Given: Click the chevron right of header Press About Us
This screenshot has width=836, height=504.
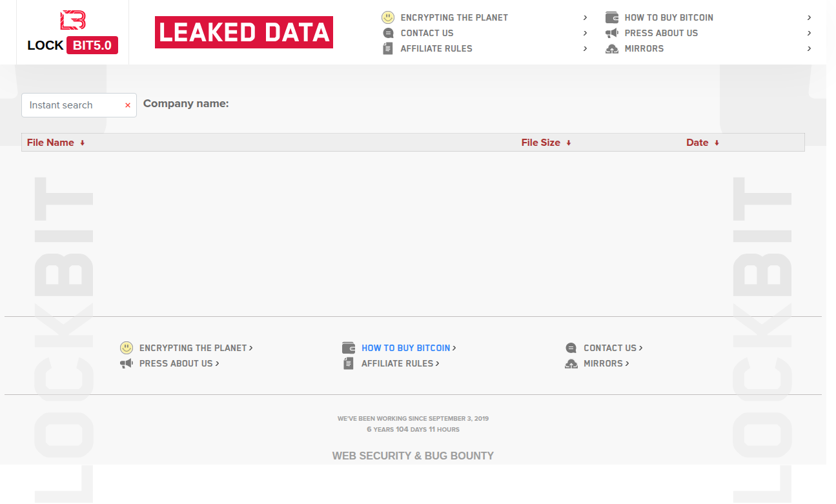Looking at the screenshot, I should point(809,33).
